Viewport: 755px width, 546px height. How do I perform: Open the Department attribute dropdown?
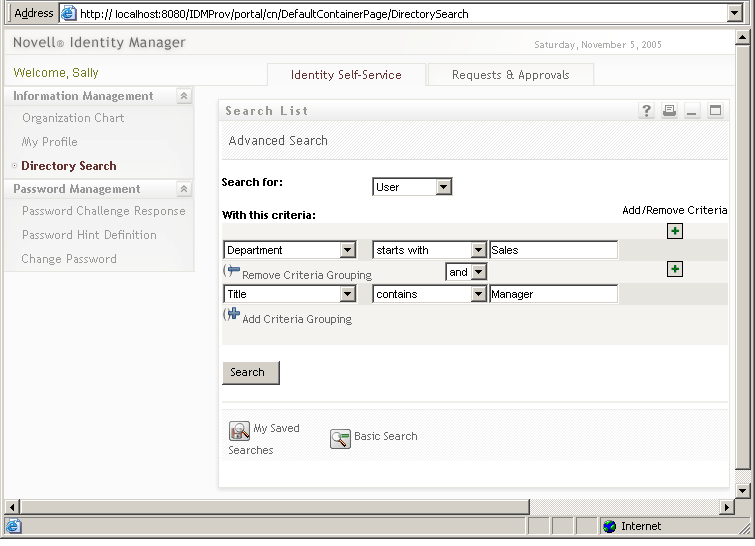347,250
